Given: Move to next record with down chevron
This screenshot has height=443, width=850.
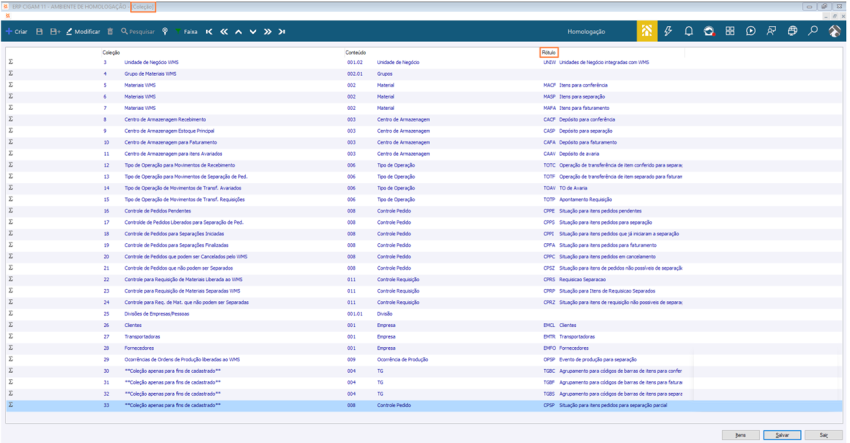Looking at the screenshot, I should click(x=253, y=32).
